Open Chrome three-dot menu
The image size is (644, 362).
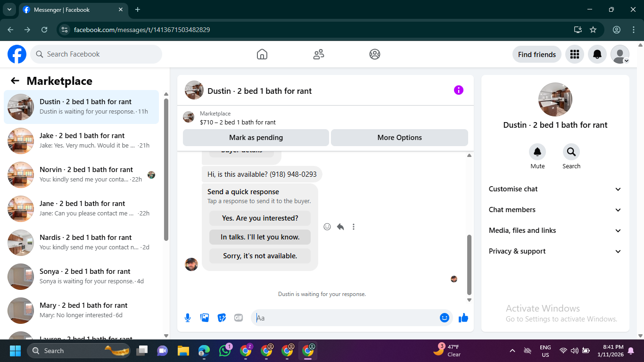[634, 30]
